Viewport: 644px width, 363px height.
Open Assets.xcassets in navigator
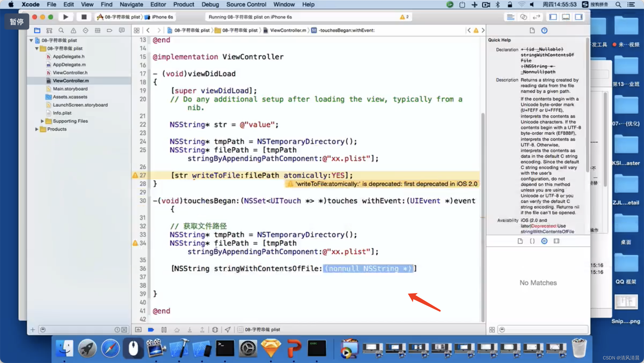70,97
